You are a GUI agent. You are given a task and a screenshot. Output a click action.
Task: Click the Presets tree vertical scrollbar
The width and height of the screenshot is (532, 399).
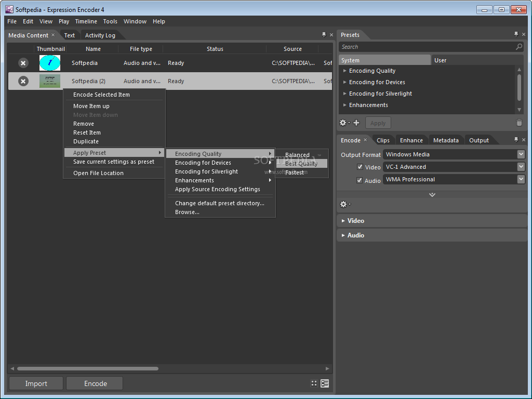tap(519, 87)
